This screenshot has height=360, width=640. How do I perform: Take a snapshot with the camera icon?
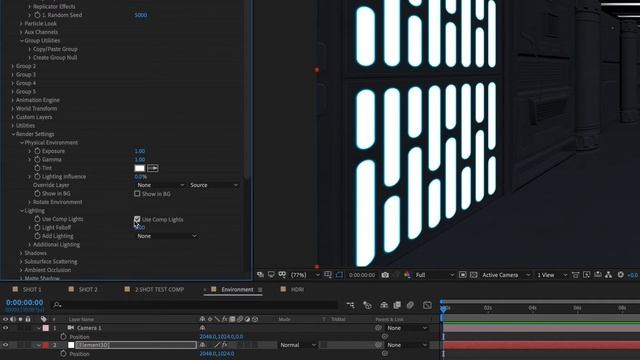tap(385, 275)
